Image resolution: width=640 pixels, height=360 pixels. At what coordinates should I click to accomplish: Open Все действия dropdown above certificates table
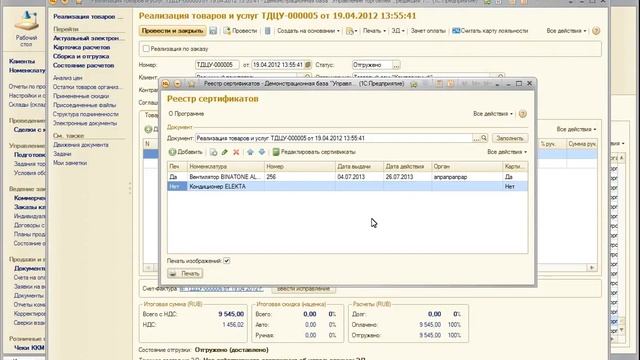point(507,152)
